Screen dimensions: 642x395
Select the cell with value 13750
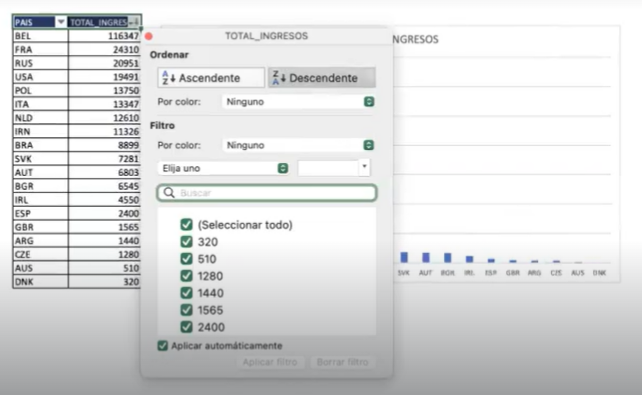[104, 90]
